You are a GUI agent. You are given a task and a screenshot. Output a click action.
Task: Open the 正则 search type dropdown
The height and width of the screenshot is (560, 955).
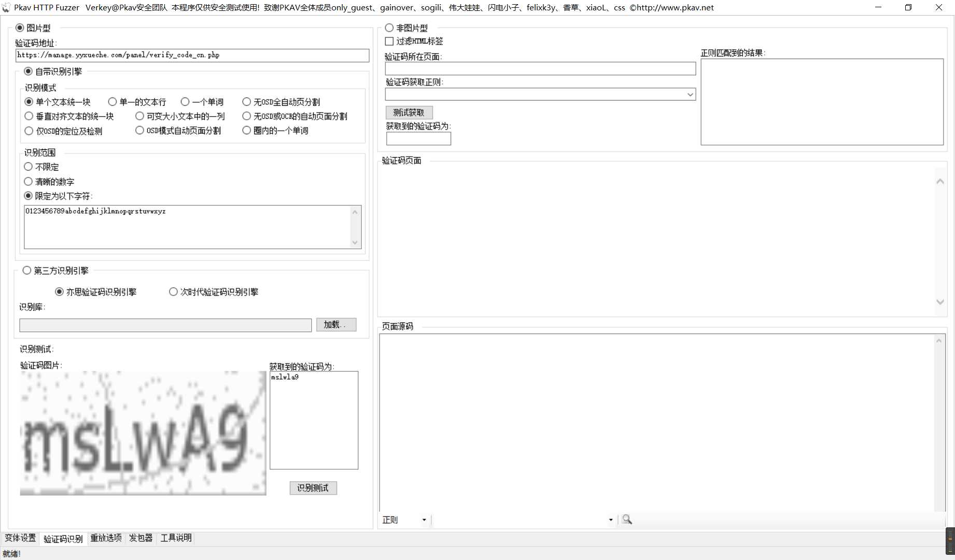(424, 520)
